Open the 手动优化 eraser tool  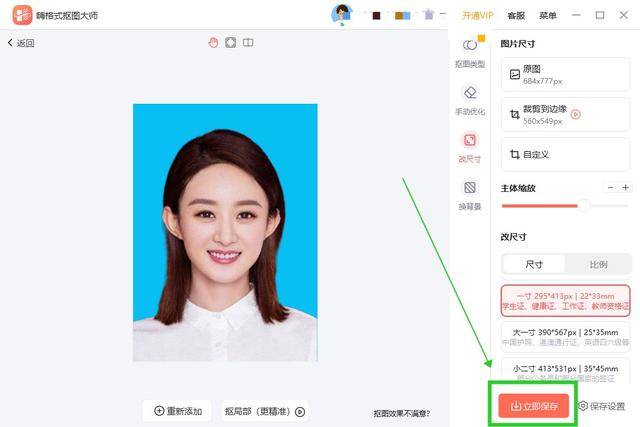click(x=470, y=100)
